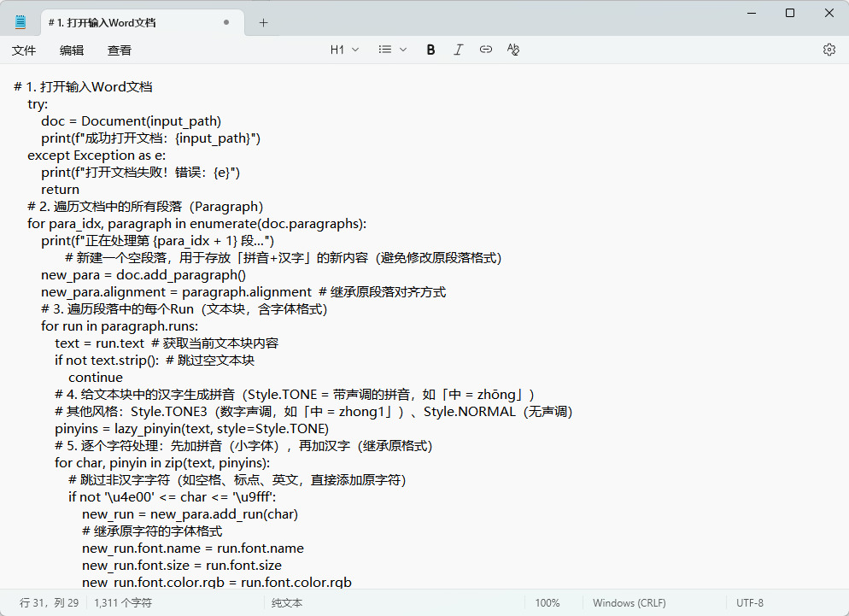This screenshot has height=616, width=849.
Task: Click the 'pinyins = lazy_pinyin(text, style=Style.TONE)' line
Action: pyautogui.click(x=191, y=429)
